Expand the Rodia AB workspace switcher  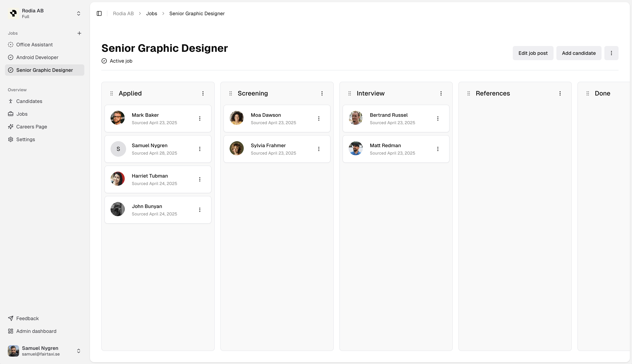[79, 13]
